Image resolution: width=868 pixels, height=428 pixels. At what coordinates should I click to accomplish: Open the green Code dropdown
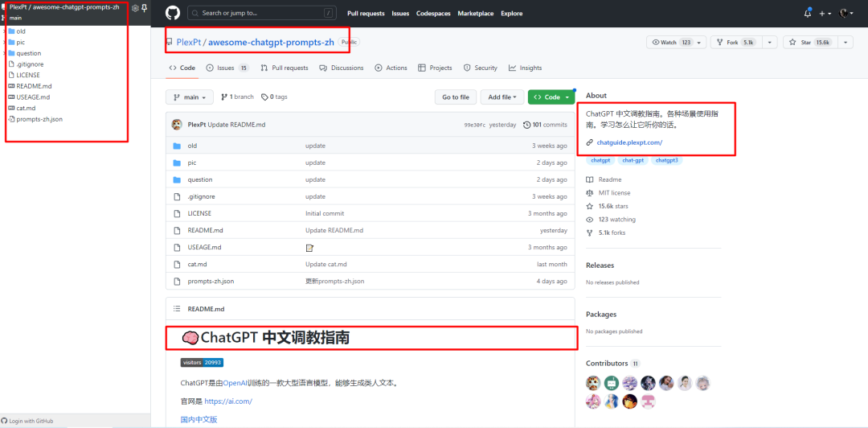pos(551,97)
